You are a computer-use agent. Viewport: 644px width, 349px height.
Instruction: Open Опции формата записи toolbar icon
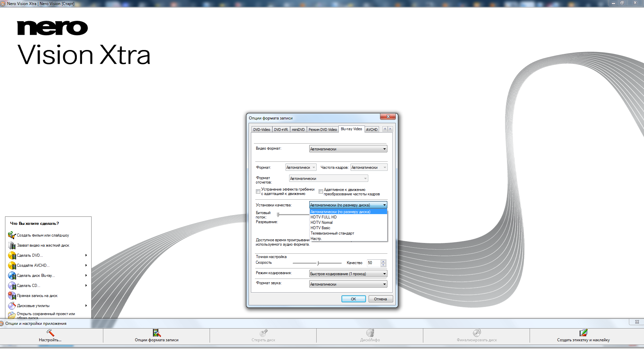pos(157,333)
